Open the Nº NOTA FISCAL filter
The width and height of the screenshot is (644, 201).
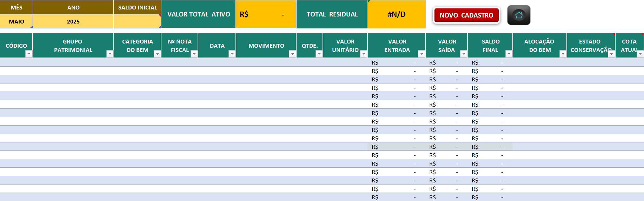click(194, 54)
